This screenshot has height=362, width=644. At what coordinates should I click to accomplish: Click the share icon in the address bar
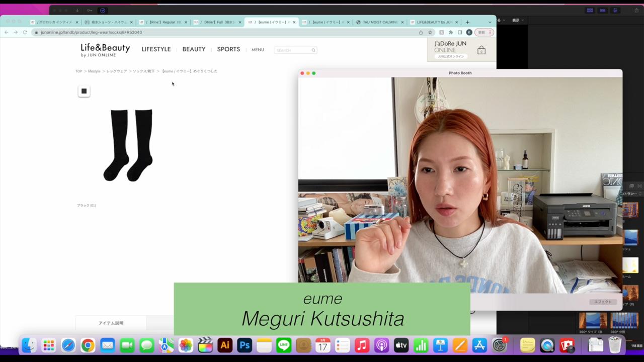point(421,32)
